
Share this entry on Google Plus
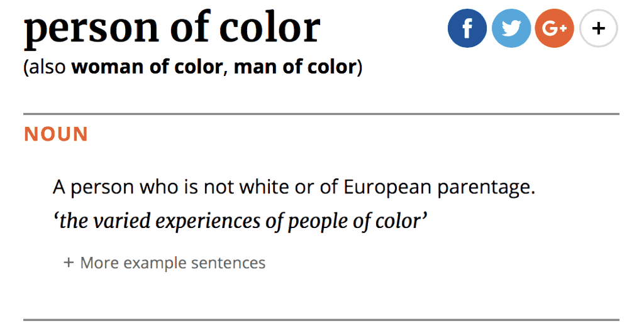tap(554, 28)
